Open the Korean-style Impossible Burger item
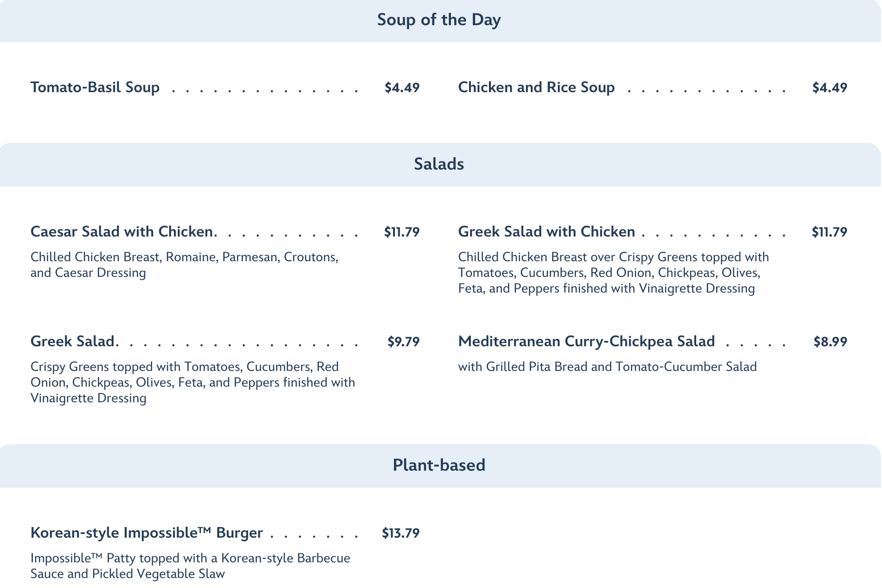 coord(146,533)
